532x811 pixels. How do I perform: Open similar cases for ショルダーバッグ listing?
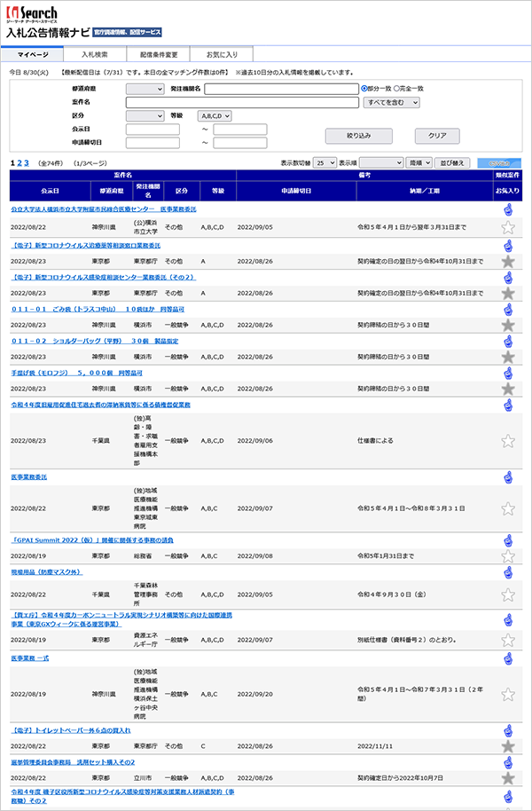tap(508, 342)
